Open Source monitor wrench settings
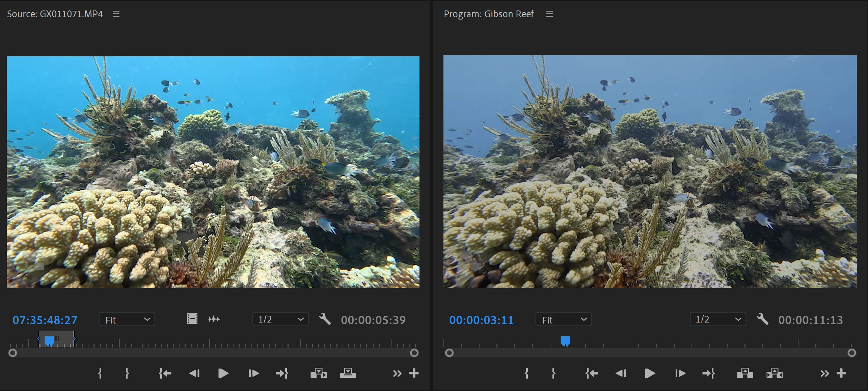 pyautogui.click(x=325, y=319)
